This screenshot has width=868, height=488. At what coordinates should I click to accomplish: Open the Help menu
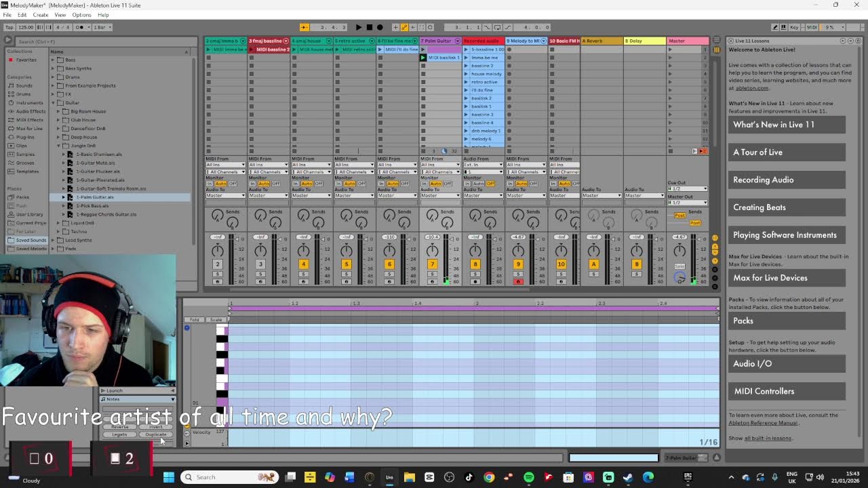pos(103,15)
